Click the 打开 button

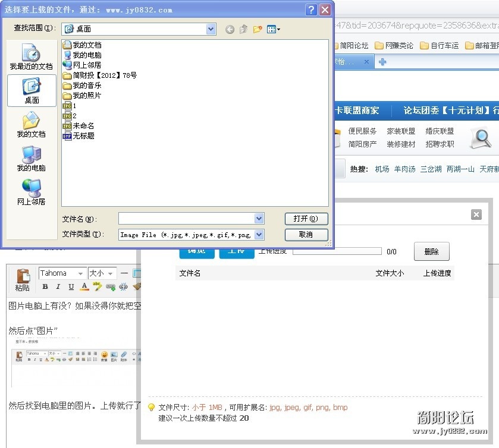[306, 219]
